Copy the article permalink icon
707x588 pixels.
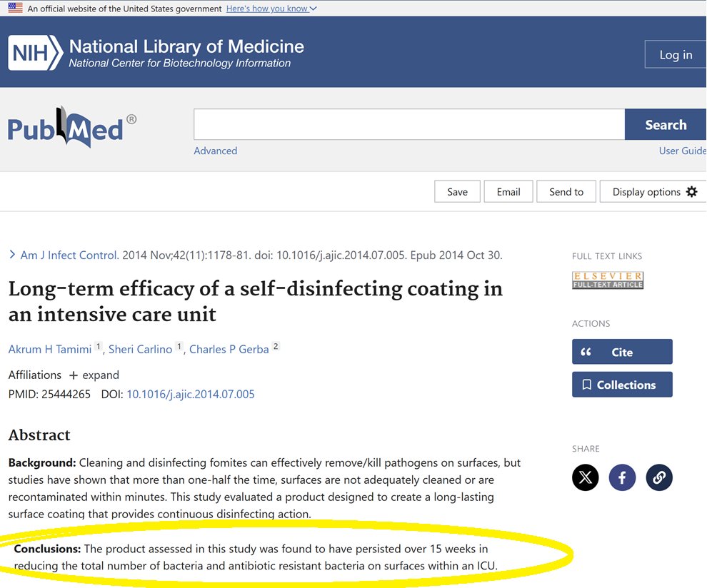coord(659,477)
